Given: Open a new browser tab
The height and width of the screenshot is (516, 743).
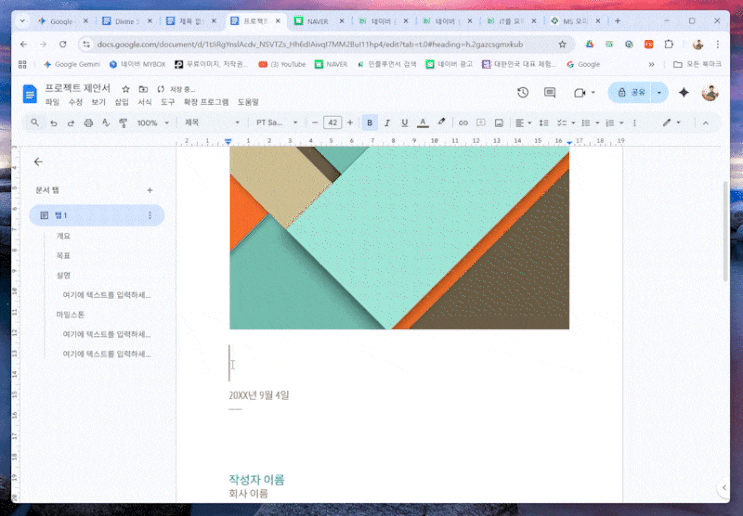Looking at the screenshot, I should point(617,21).
